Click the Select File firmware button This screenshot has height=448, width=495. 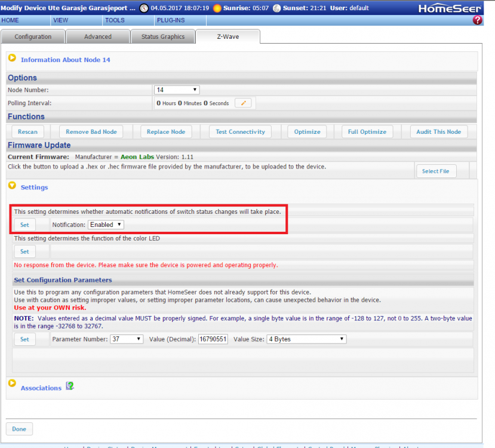(x=435, y=171)
